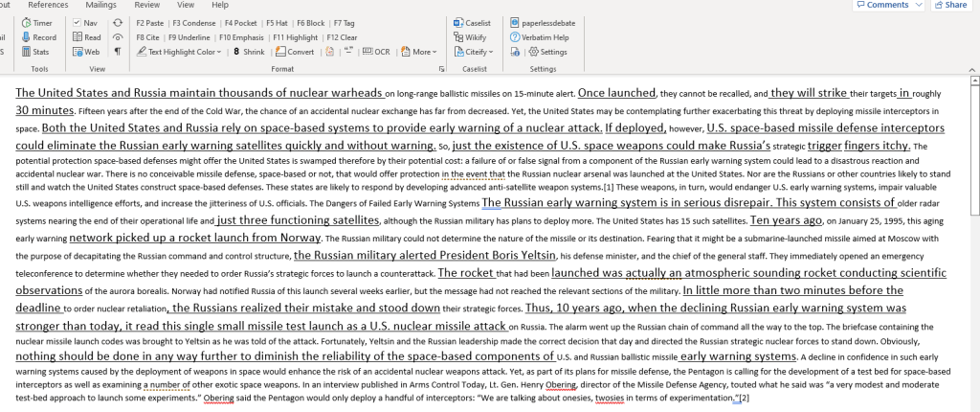Toggle the Nav pane checkbox

click(78, 21)
